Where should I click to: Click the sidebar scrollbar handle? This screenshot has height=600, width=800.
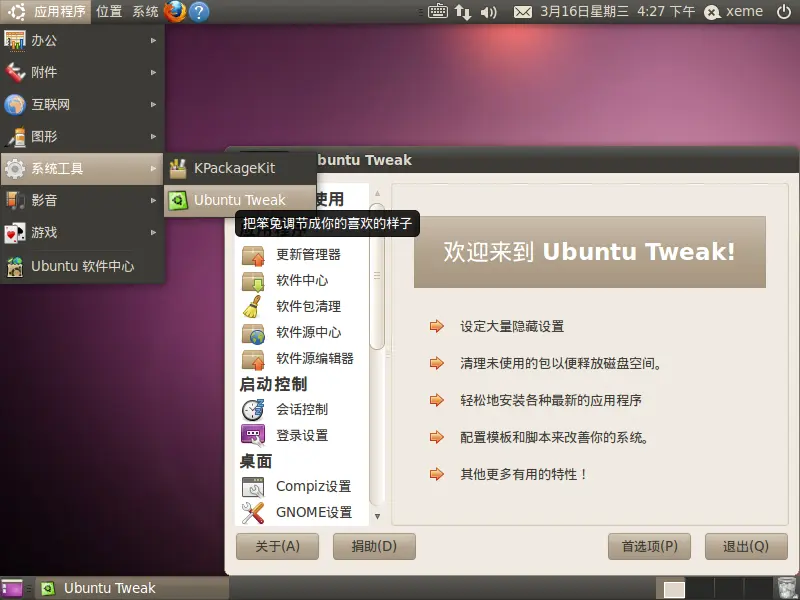(377, 278)
